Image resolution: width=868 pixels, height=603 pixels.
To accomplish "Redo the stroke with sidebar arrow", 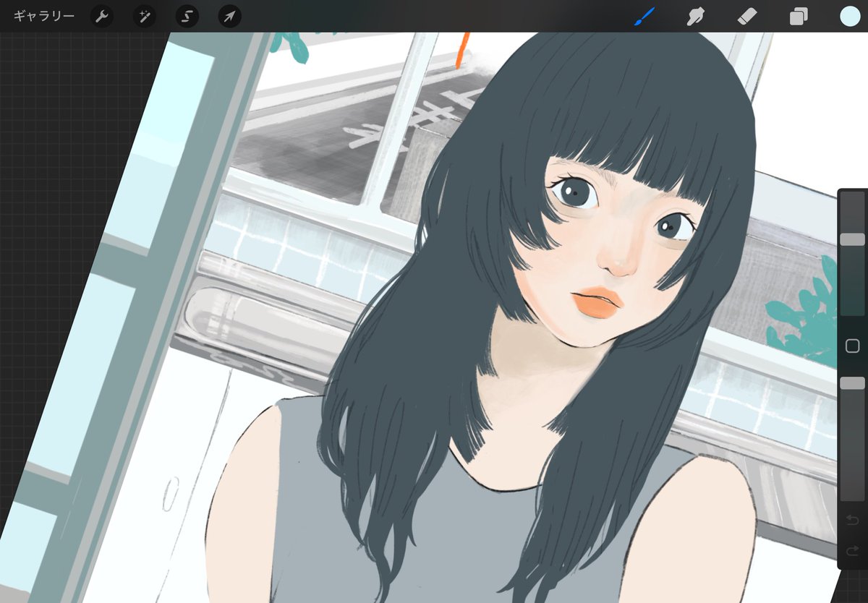I will click(852, 551).
